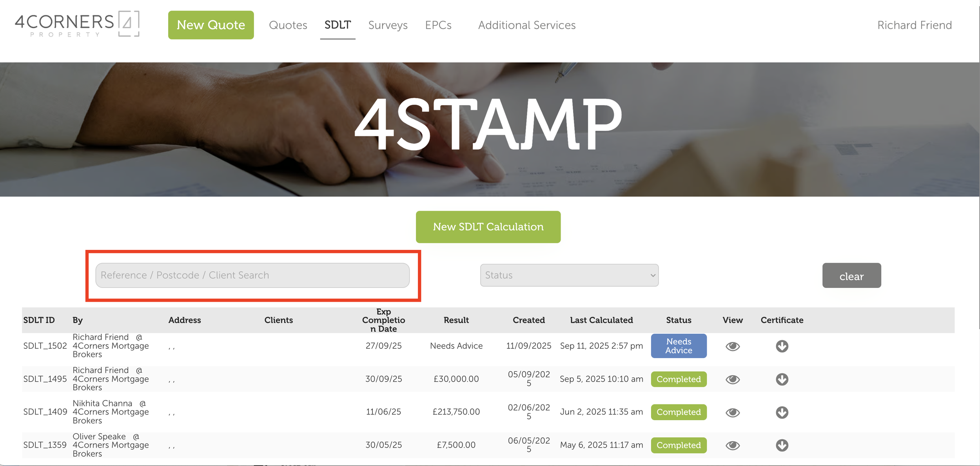The image size is (980, 466).
Task: Click the view eye icon for SDLT_1502
Action: coord(732,346)
